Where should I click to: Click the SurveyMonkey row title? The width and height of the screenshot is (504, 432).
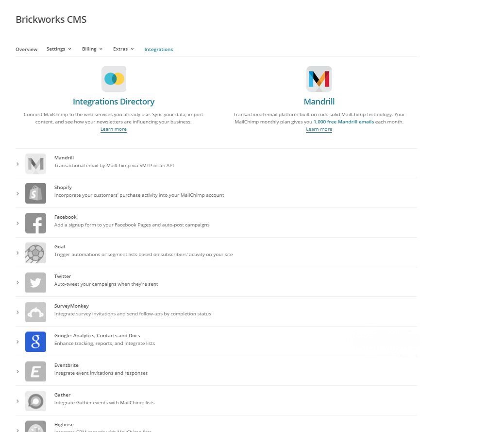coord(71,306)
